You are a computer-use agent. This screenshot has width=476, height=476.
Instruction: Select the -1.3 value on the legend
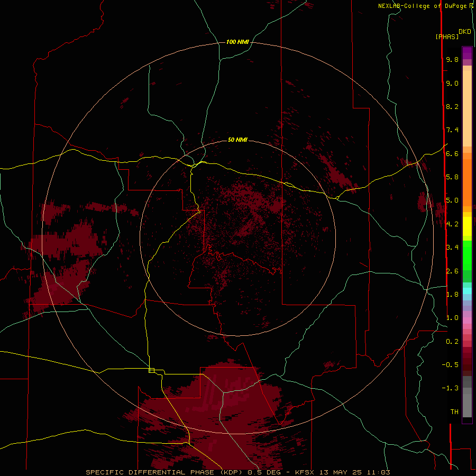pyautogui.click(x=450, y=388)
